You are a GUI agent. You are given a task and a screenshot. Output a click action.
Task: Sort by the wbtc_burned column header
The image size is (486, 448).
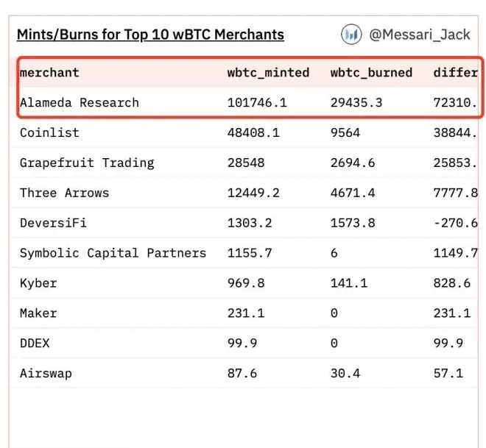[x=371, y=73]
